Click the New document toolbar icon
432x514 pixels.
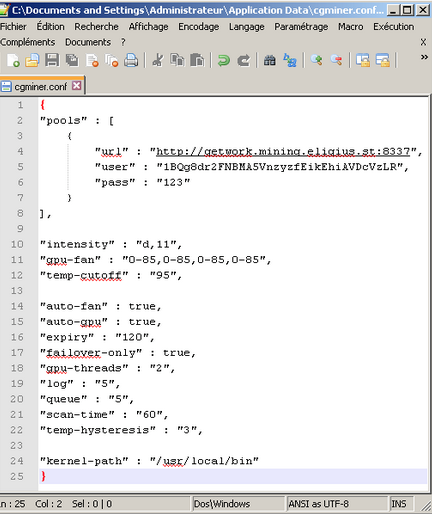(x=13, y=60)
